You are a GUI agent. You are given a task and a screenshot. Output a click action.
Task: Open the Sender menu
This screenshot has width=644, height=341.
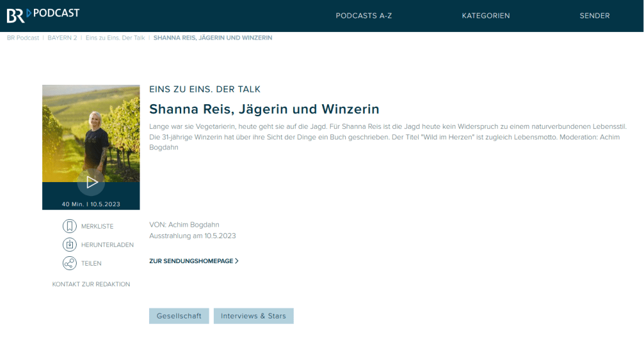click(x=594, y=16)
